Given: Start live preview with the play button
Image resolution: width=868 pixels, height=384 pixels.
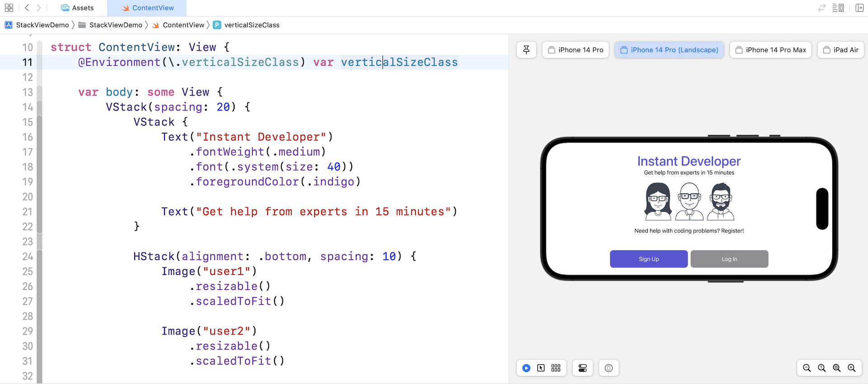Looking at the screenshot, I should pos(526,368).
